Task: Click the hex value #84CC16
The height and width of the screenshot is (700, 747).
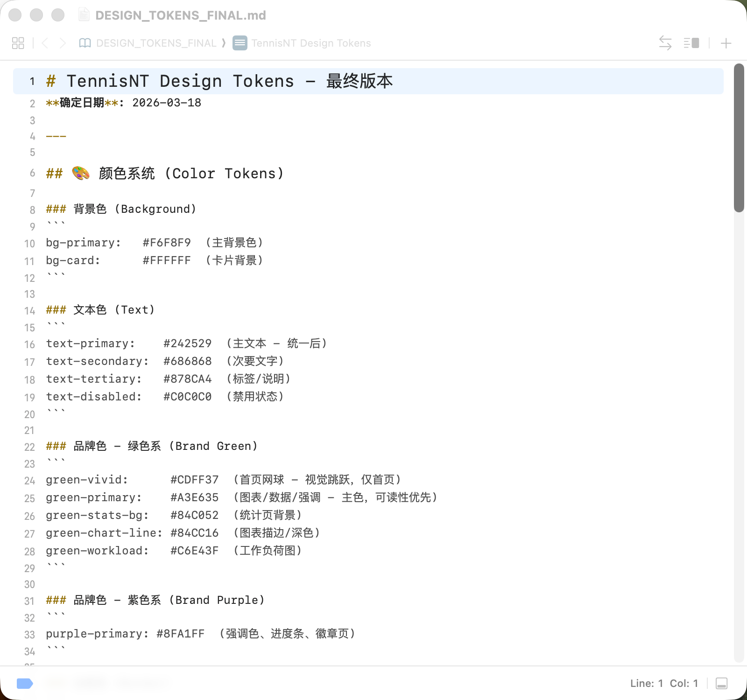Action: click(194, 533)
